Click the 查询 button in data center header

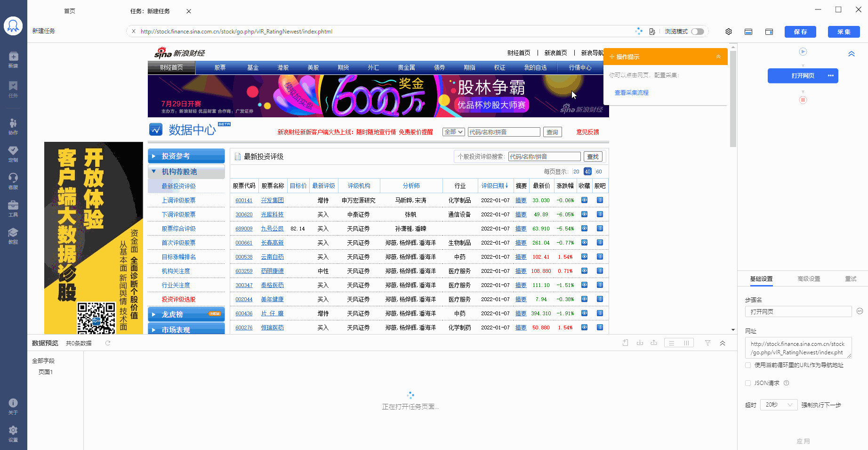coord(553,132)
